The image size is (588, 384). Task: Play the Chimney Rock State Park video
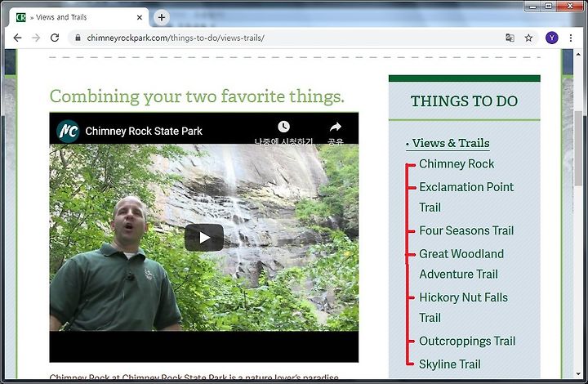(x=204, y=238)
